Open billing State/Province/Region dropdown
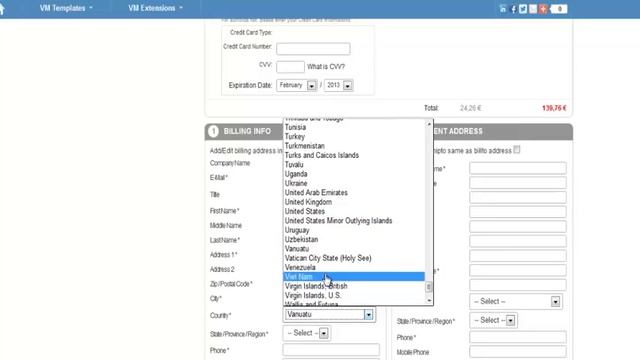Viewport: 640px width, 360px height. pos(307,333)
